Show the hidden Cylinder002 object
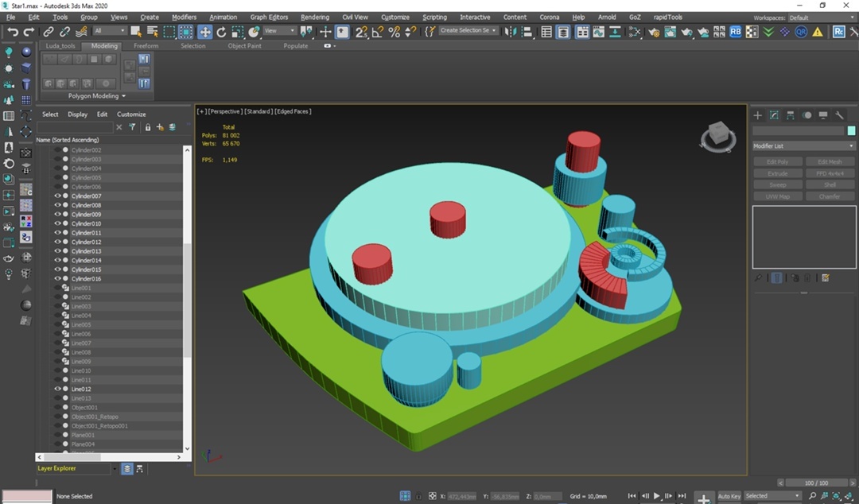The width and height of the screenshot is (859, 504). pyautogui.click(x=57, y=149)
